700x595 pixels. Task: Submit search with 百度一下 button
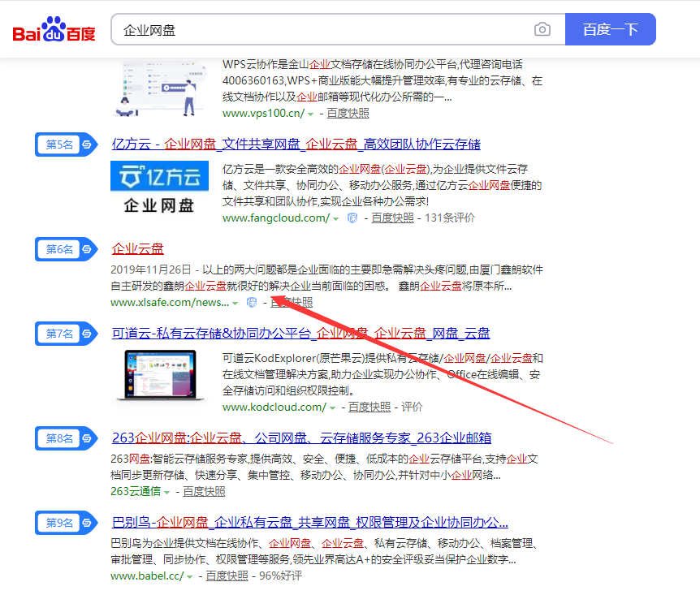point(611,29)
